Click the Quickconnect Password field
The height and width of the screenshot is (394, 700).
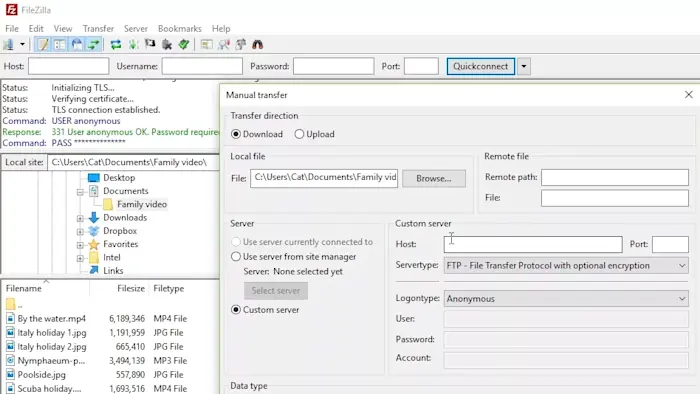click(333, 66)
